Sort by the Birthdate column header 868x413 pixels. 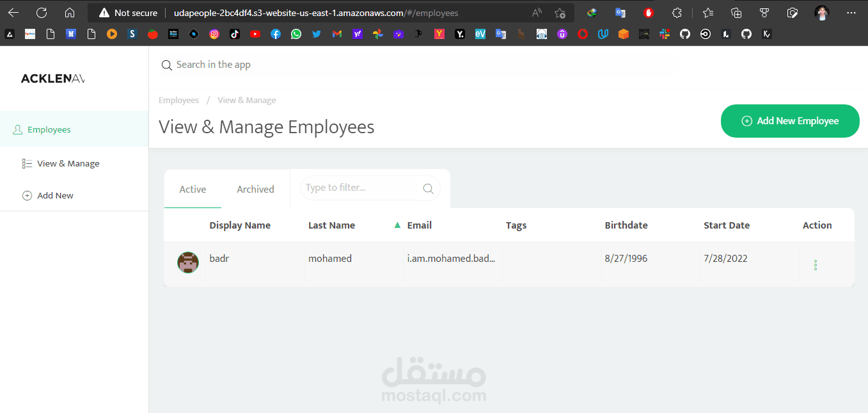(x=626, y=225)
